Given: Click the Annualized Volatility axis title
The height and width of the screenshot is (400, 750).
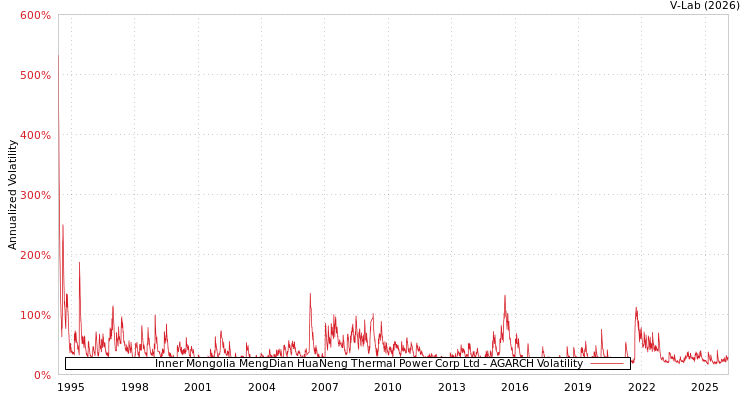Looking at the screenshot, I should click(x=12, y=195).
